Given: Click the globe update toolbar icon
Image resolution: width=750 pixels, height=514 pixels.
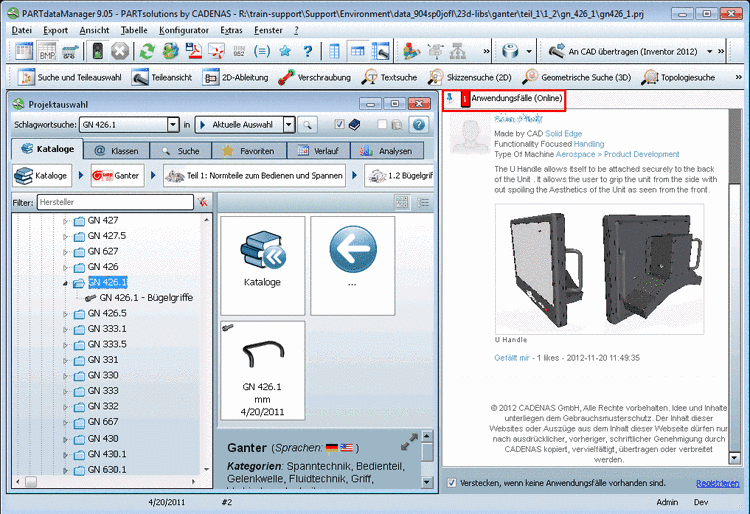Looking at the screenshot, I should pos(170,51).
